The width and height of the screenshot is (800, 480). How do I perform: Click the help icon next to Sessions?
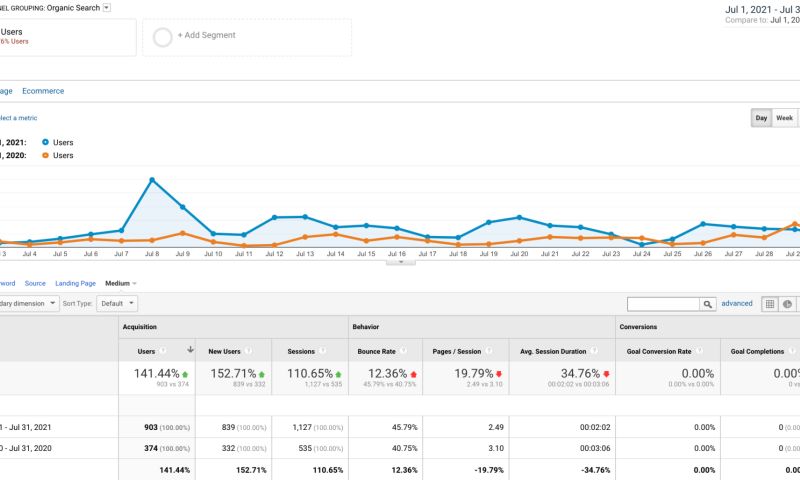tap(322, 351)
